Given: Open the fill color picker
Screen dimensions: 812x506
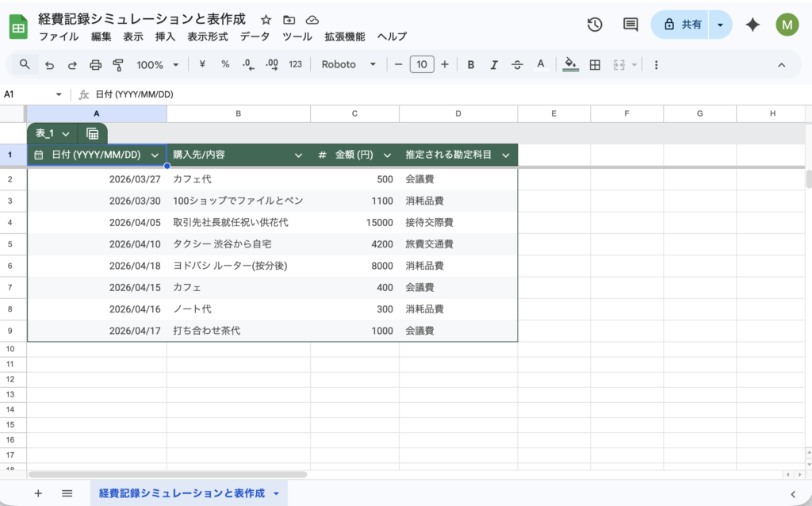Looking at the screenshot, I should (571, 65).
